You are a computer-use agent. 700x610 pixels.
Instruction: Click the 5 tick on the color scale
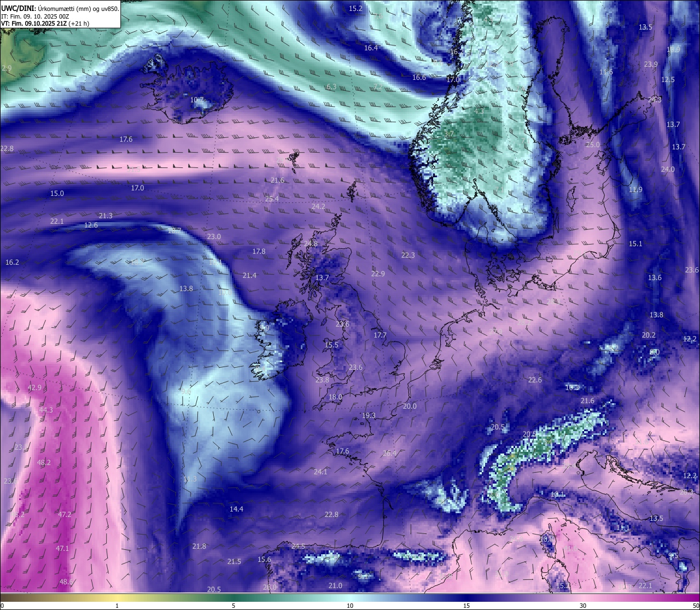234,606
